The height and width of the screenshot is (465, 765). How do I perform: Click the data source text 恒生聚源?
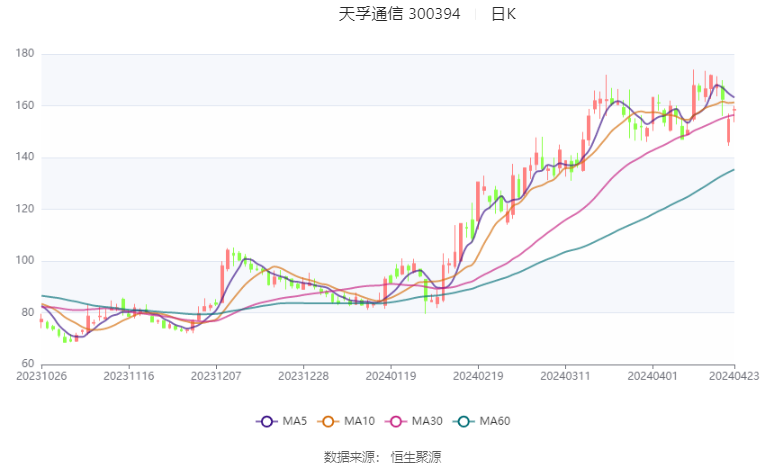(x=416, y=457)
